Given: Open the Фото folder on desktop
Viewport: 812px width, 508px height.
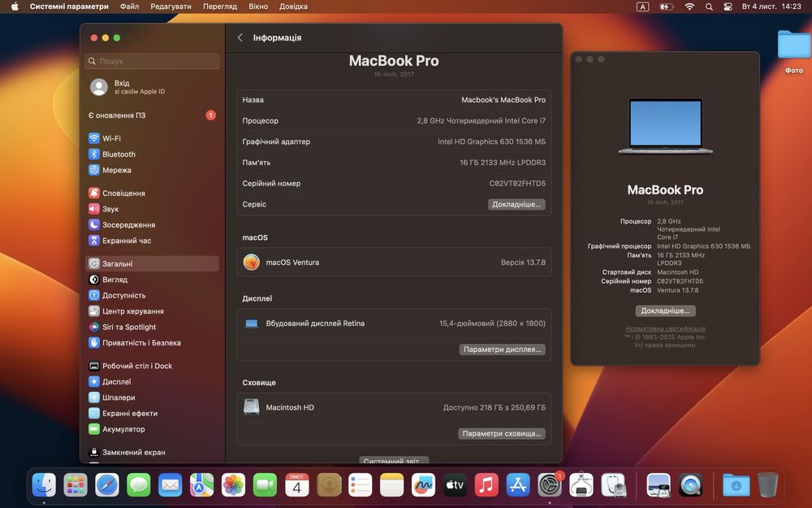Looking at the screenshot, I should [794, 51].
